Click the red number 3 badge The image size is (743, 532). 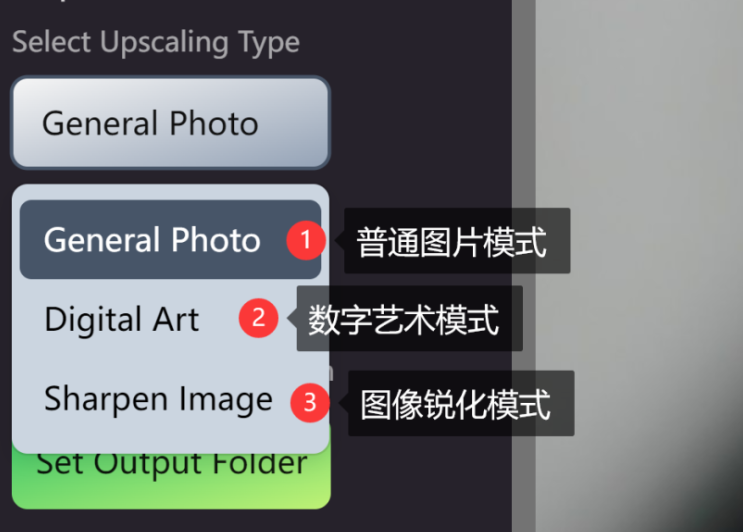[x=310, y=403]
